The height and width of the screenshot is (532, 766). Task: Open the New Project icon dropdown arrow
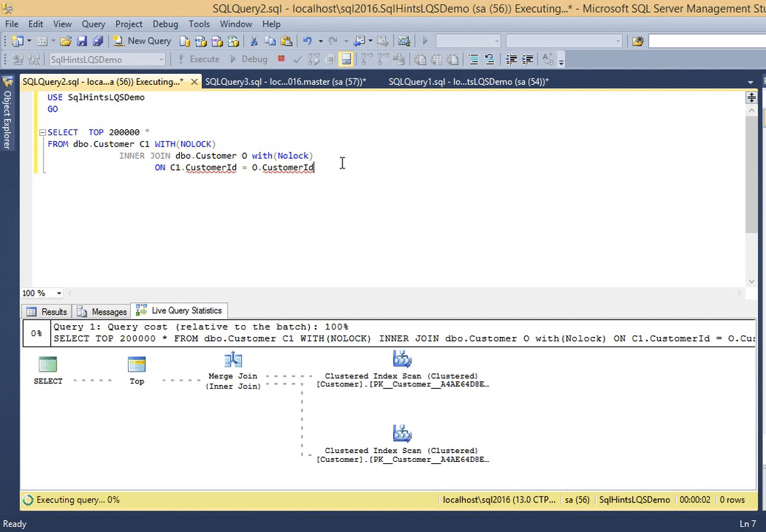pos(29,41)
